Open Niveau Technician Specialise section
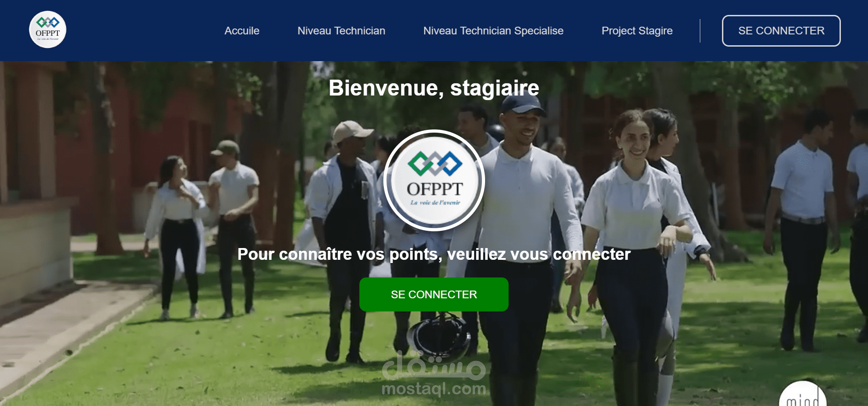The width and height of the screenshot is (868, 406). point(493,31)
